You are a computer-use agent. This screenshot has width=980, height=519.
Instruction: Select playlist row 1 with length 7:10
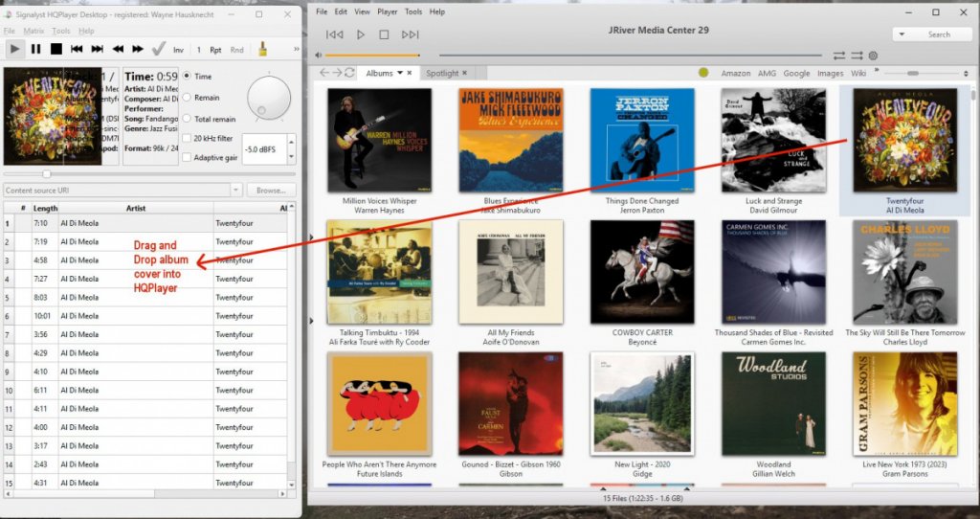point(145,223)
